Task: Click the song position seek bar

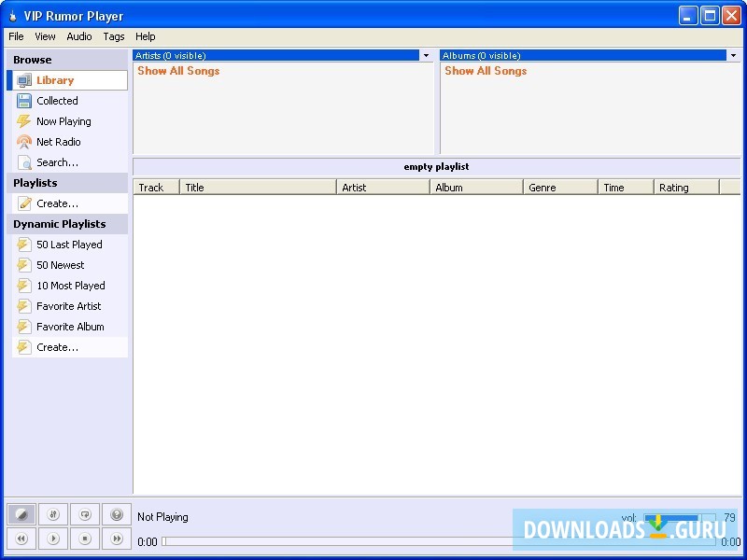Action: click(x=439, y=541)
